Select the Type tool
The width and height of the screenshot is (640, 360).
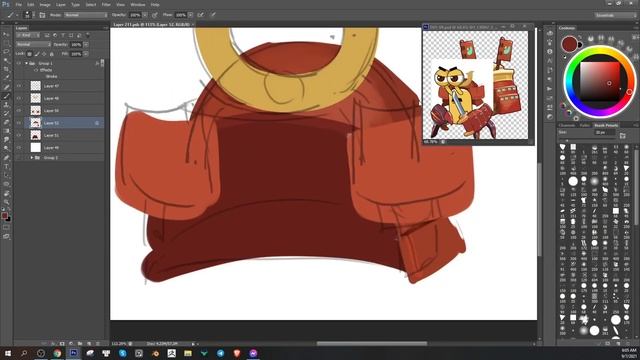[6, 167]
